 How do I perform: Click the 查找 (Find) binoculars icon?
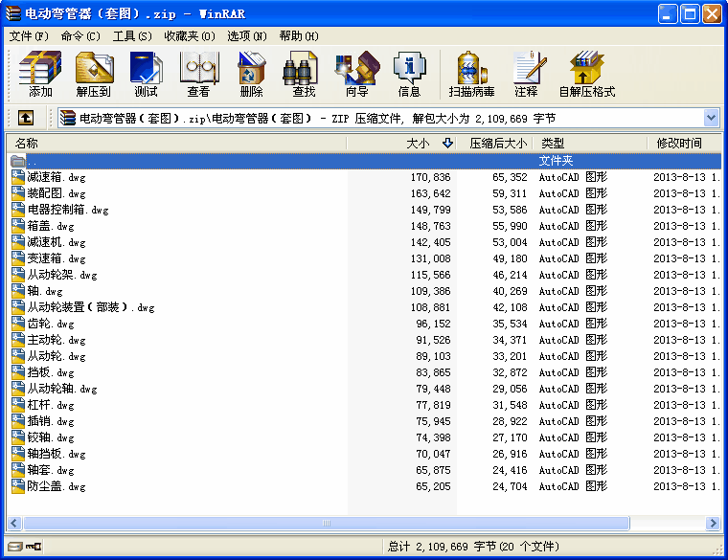pyautogui.click(x=304, y=75)
